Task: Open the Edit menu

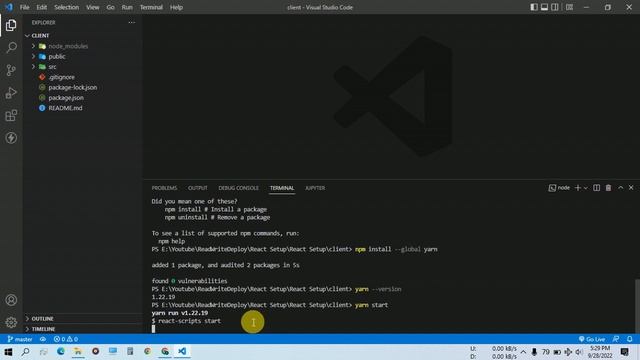Action: [41, 7]
